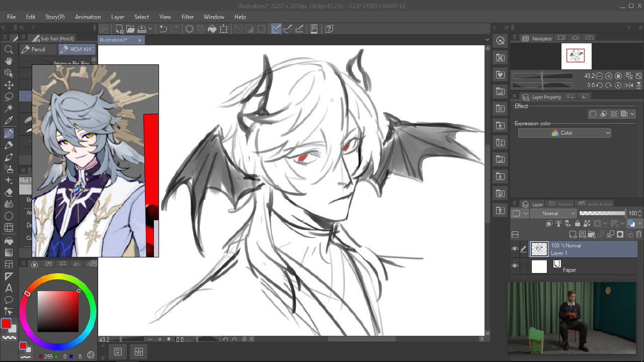Screen dimensions: 644x362
Task: Open the Window menu
Action: pyautogui.click(x=214, y=17)
